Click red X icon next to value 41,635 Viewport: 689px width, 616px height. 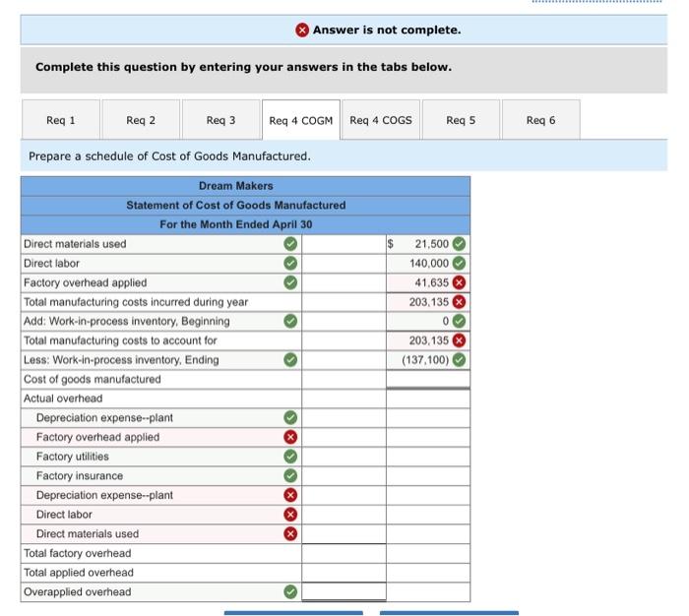459,282
